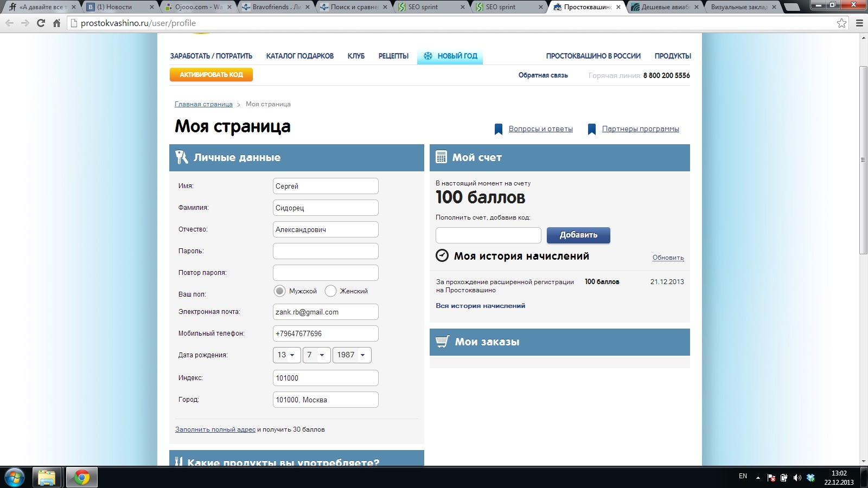Show hidden system tray icons

point(758,478)
